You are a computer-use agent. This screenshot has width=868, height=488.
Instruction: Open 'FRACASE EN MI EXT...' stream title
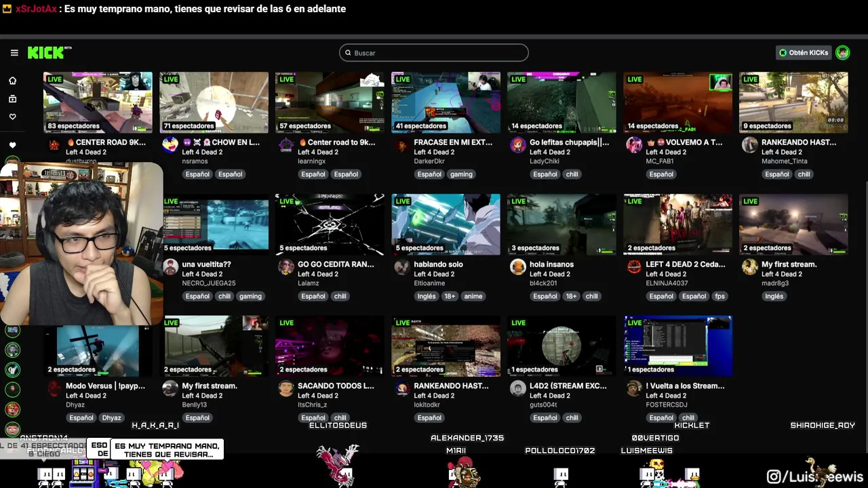pos(453,142)
